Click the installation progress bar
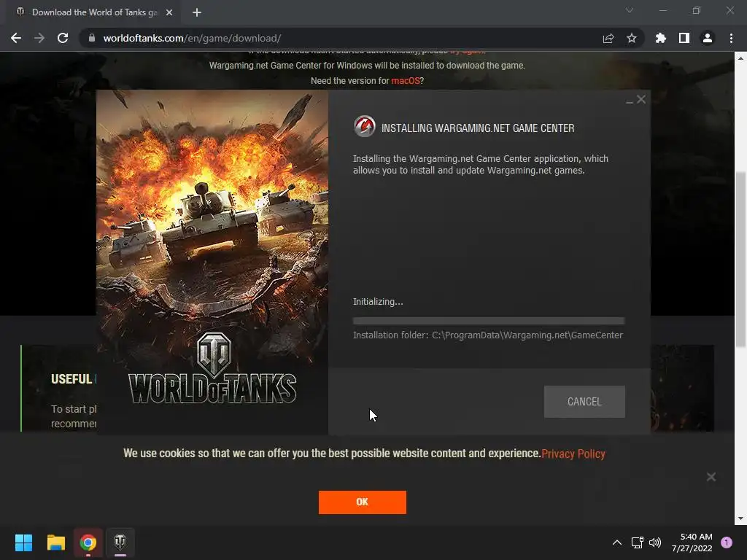Viewport: 747px width, 560px height. click(x=489, y=321)
